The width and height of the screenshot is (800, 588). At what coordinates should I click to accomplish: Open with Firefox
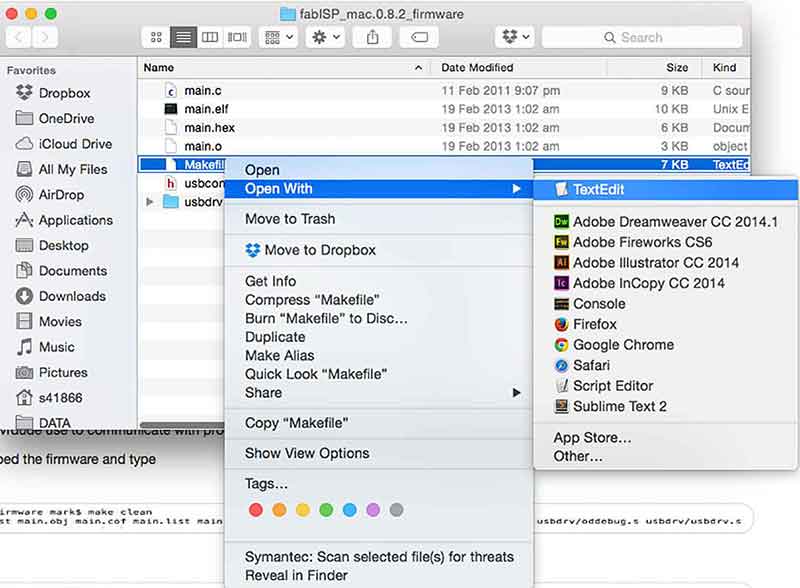point(665,324)
